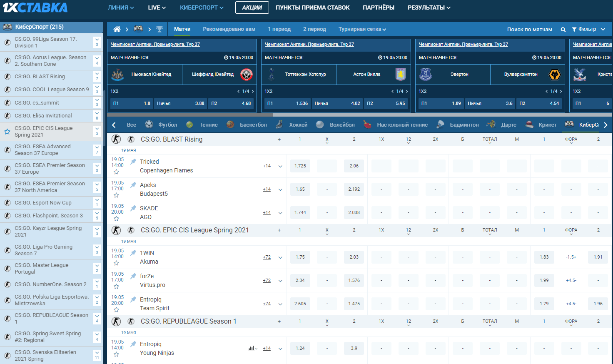Show +14 more markets for SKADE vs AGO

click(267, 212)
